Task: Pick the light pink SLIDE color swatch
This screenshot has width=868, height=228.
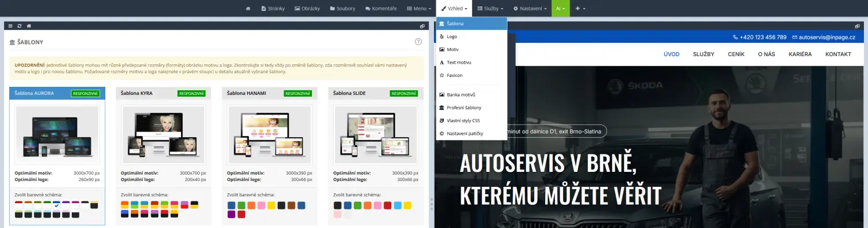Action: [x=338, y=215]
